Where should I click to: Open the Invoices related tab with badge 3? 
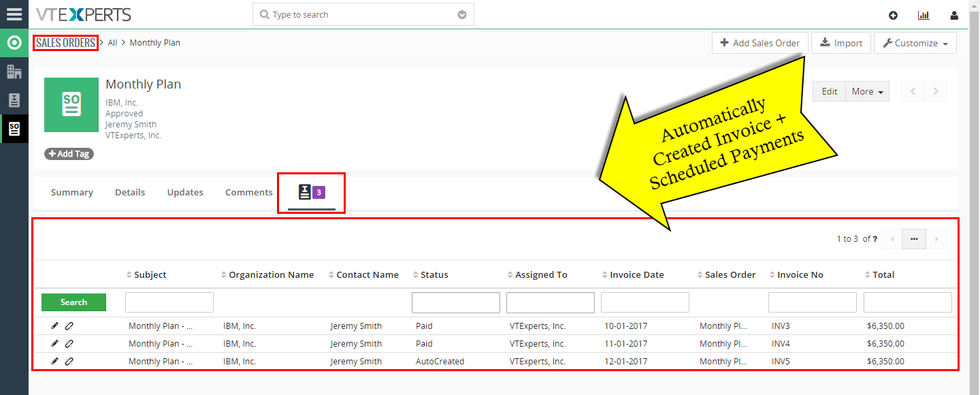311,193
